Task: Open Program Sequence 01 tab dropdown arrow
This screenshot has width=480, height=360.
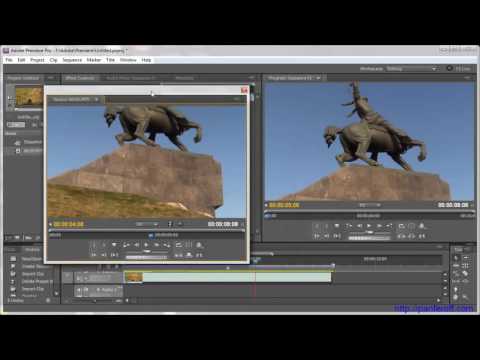Action: [318, 78]
